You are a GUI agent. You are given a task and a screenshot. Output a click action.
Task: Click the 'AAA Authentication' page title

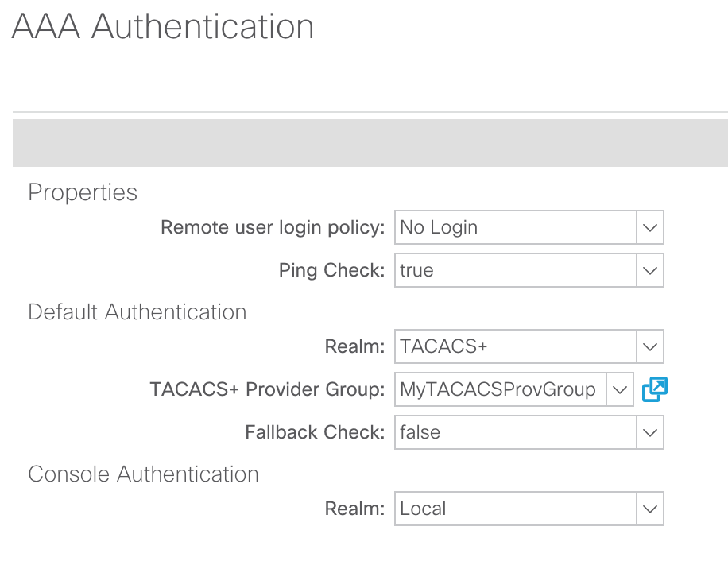(x=163, y=27)
